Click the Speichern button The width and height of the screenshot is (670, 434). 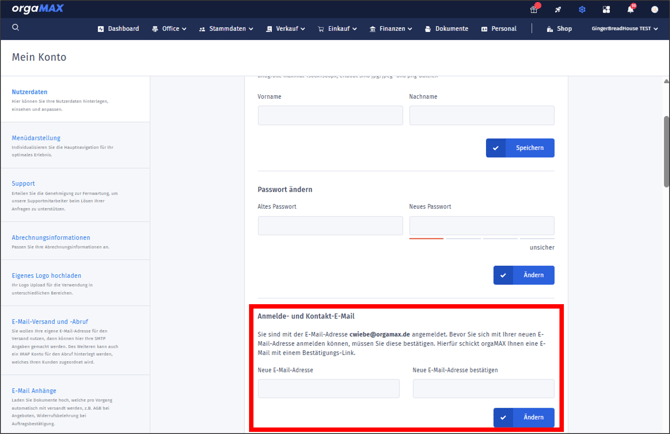click(520, 148)
